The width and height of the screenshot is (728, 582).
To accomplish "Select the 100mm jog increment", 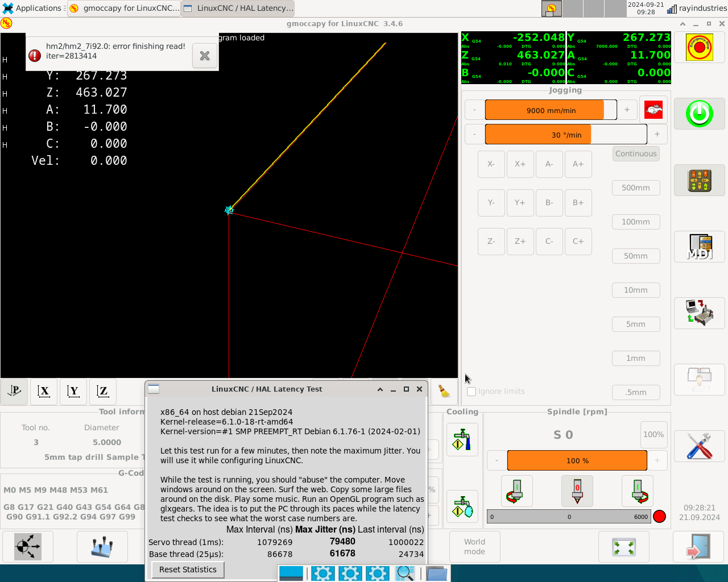I will click(x=636, y=222).
